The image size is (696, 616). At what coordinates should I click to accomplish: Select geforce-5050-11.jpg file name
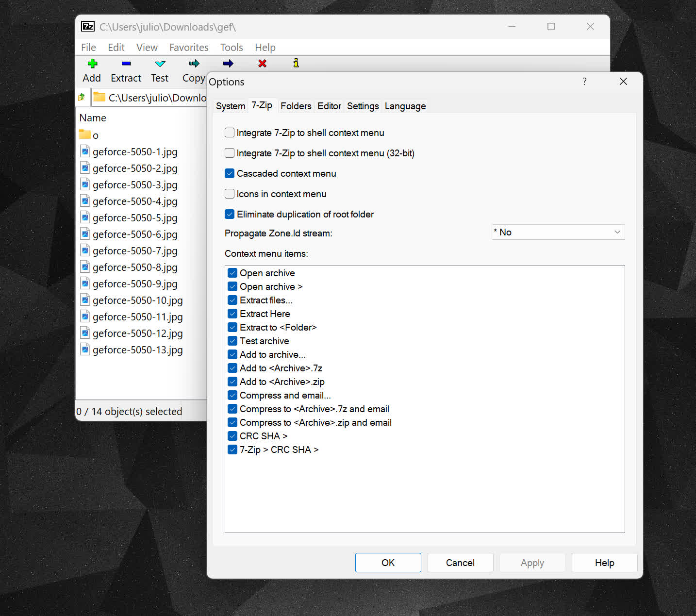tap(138, 317)
